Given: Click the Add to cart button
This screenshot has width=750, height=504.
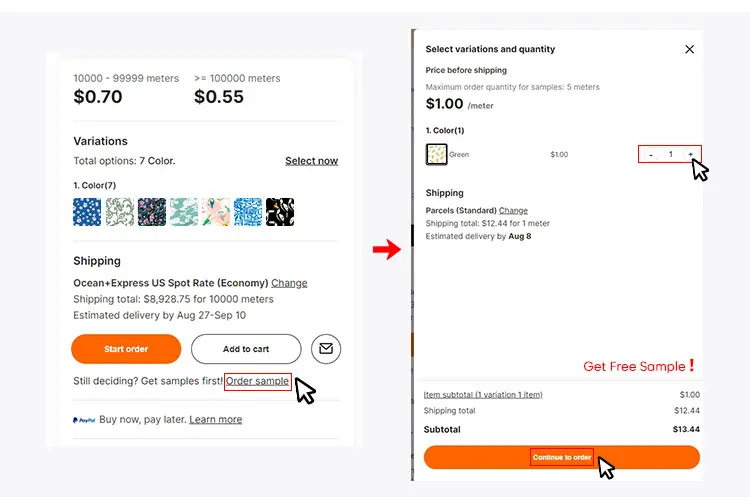Looking at the screenshot, I should click(x=246, y=349).
